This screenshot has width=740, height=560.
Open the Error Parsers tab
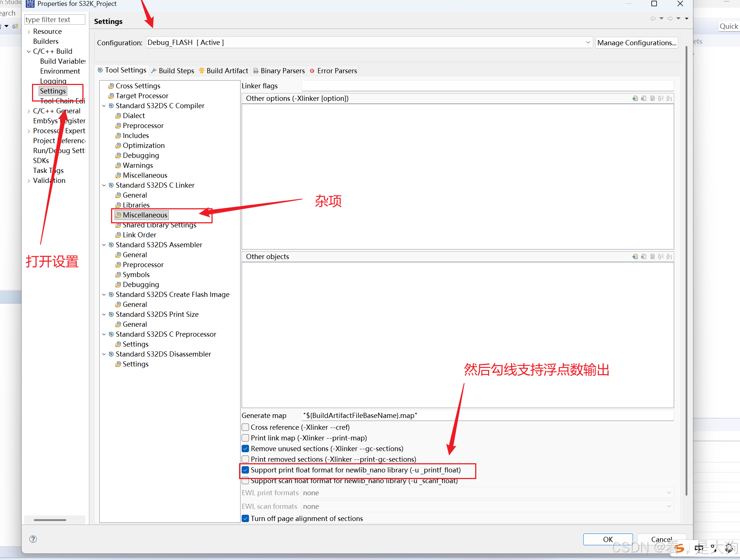pyautogui.click(x=334, y=71)
